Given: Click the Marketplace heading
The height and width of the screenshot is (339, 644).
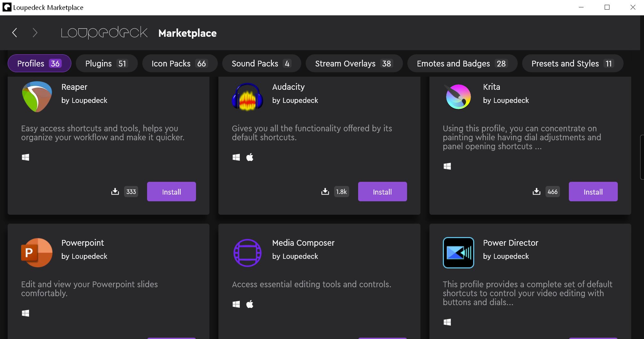Looking at the screenshot, I should pos(187,33).
